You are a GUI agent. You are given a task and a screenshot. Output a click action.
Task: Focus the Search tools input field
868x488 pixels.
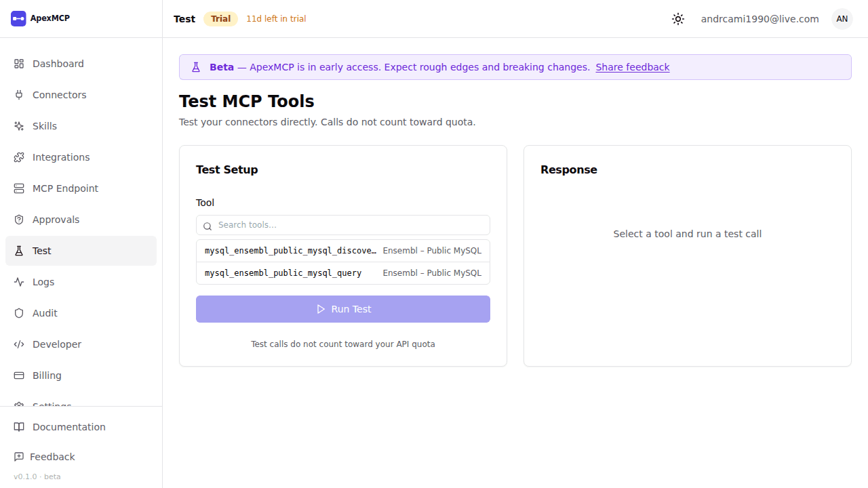(x=343, y=225)
